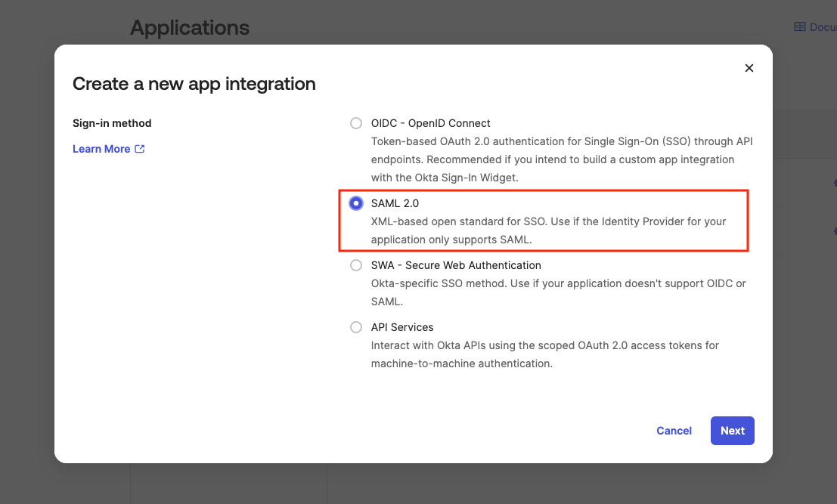Click the 'API Services' label text

(402, 327)
